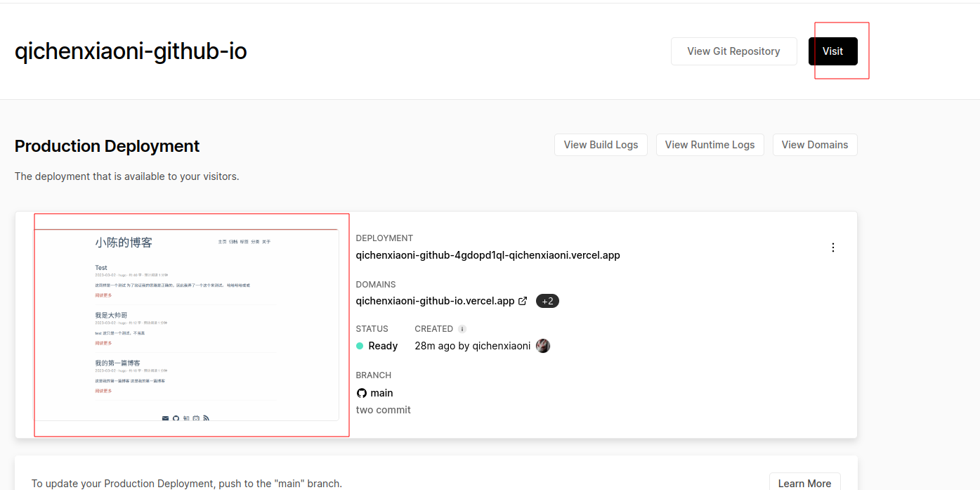Image resolution: width=980 pixels, height=490 pixels.
Task: Click the project title qichenxiaoni-github-io
Action: pyautogui.click(x=131, y=51)
